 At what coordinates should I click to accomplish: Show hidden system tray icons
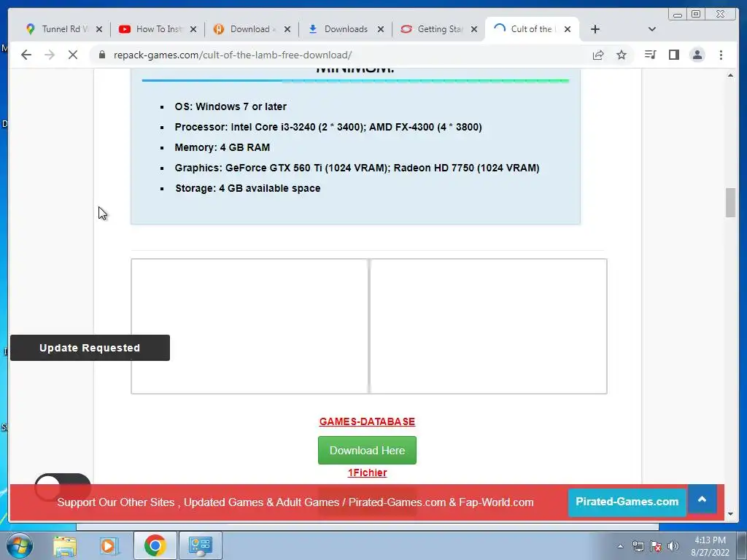pos(620,546)
